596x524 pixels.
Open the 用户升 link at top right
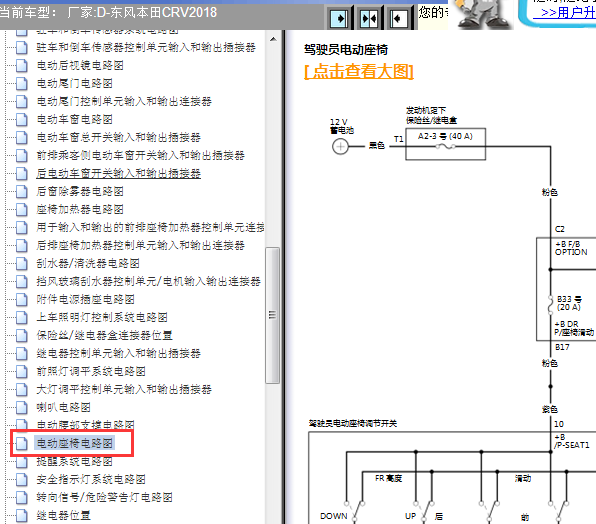coord(564,13)
